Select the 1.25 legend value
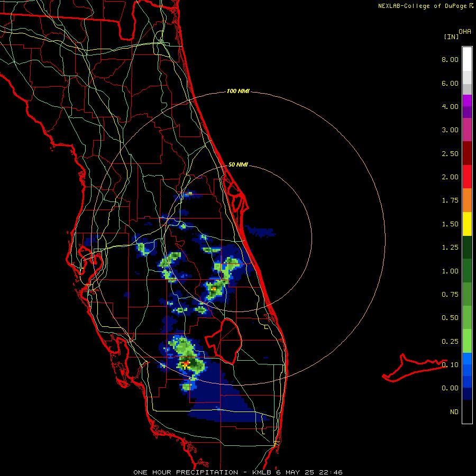This screenshot has width=476, height=476. pyautogui.click(x=450, y=248)
